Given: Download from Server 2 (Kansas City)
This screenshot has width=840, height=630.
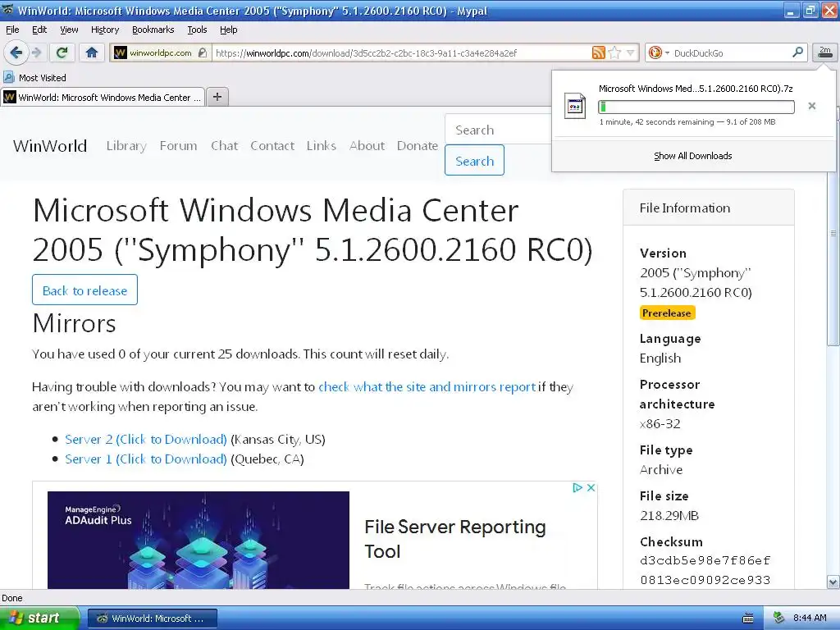Looking at the screenshot, I should click(x=146, y=440).
